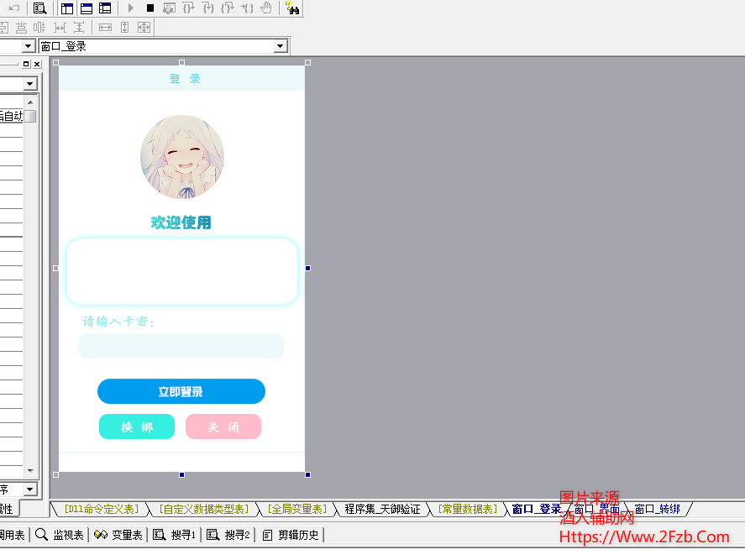This screenshot has height=560, width=745.
Task: Select the pink 关闭 button control
Action: point(223,427)
